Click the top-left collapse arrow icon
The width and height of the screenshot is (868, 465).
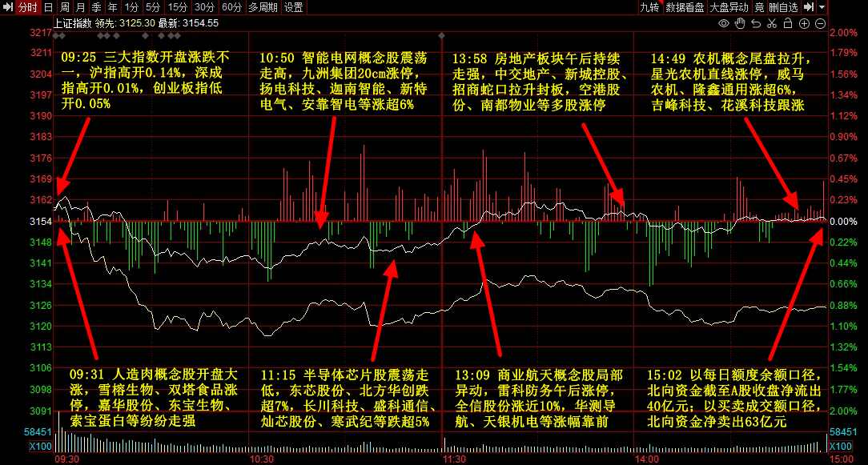(x=8, y=7)
